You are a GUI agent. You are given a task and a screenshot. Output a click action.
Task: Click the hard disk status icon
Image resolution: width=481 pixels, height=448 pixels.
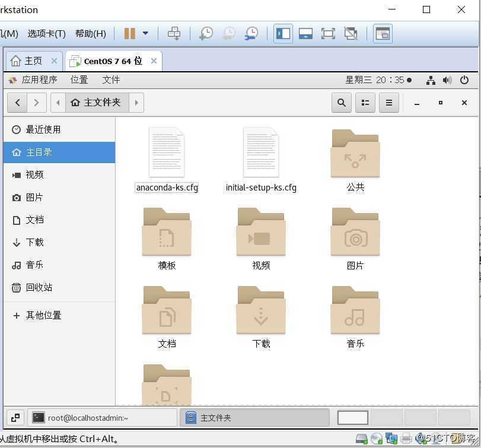[x=362, y=439]
